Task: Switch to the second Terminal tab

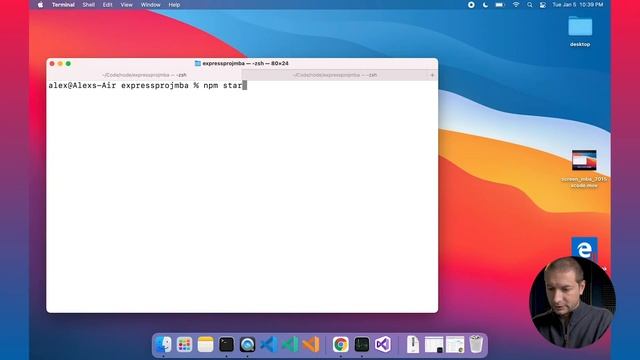Action: (335, 75)
